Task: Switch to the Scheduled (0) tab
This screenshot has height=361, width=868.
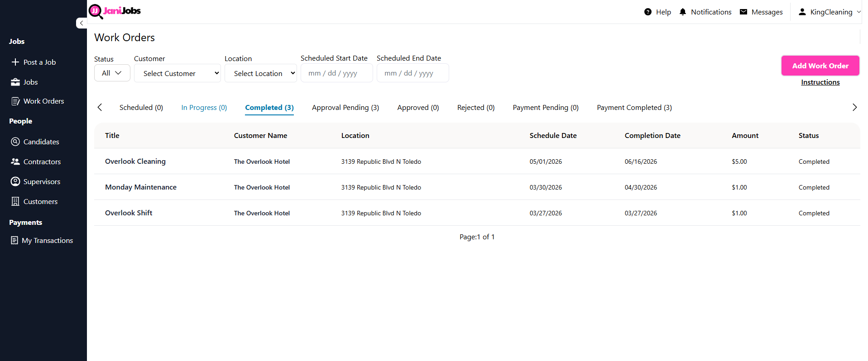Action: pyautogui.click(x=141, y=107)
